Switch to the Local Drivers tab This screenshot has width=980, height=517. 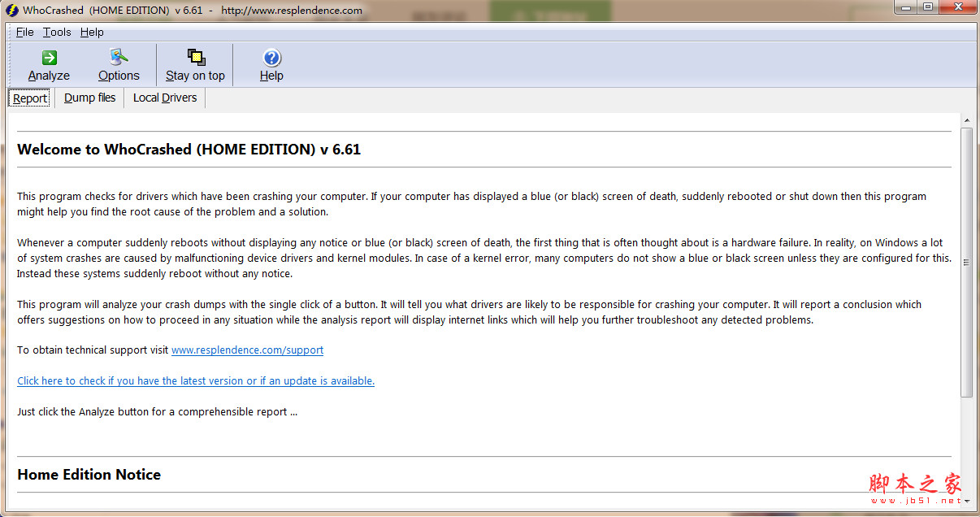pyautogui.click(x=165, y=98)
